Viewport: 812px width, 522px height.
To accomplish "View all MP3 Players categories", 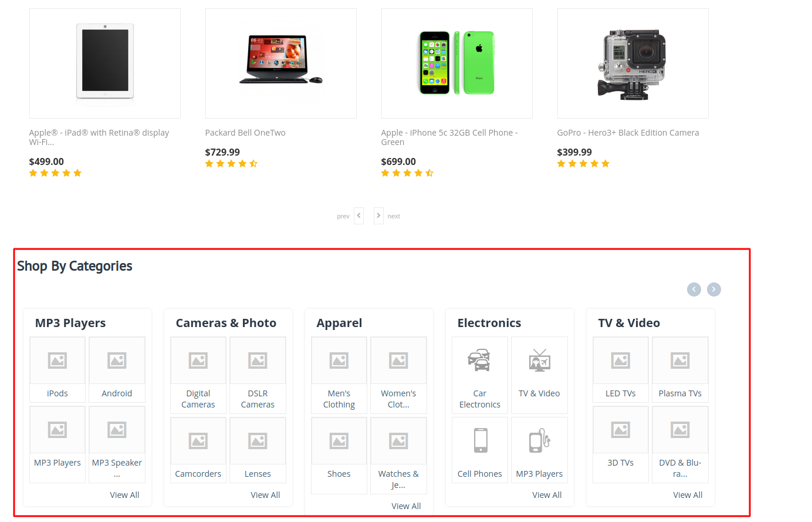I will click(124, 495).
